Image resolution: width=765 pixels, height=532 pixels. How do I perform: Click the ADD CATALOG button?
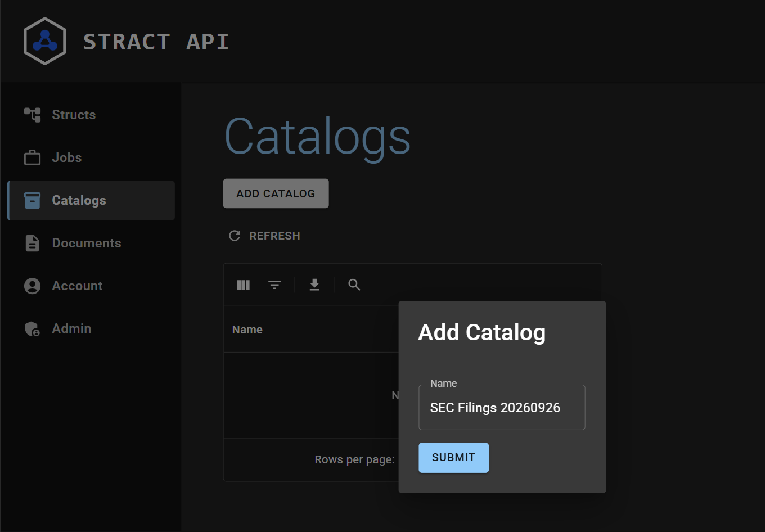276,193
